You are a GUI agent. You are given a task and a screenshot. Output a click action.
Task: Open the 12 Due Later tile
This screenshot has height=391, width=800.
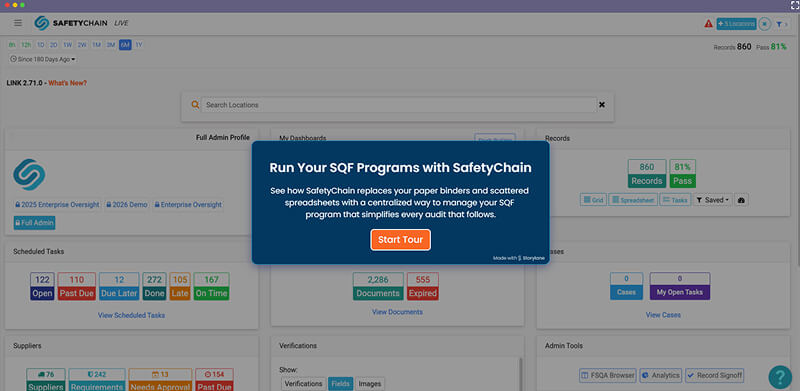[119, 286]
